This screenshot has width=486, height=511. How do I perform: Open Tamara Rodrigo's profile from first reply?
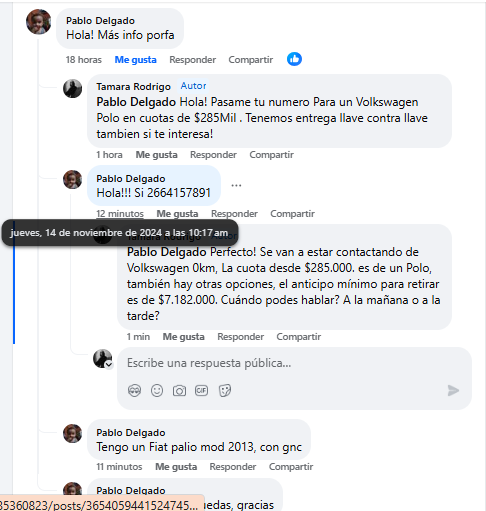(x=133, y=87)
